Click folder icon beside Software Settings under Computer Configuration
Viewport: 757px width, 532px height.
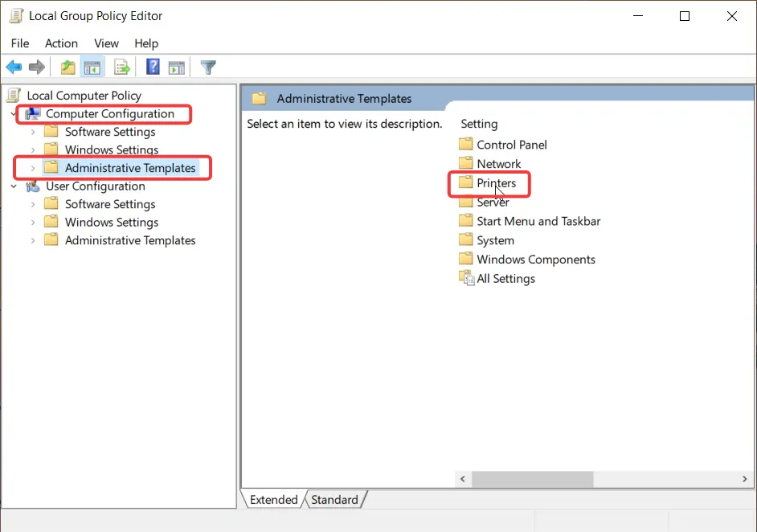(51, 131)
